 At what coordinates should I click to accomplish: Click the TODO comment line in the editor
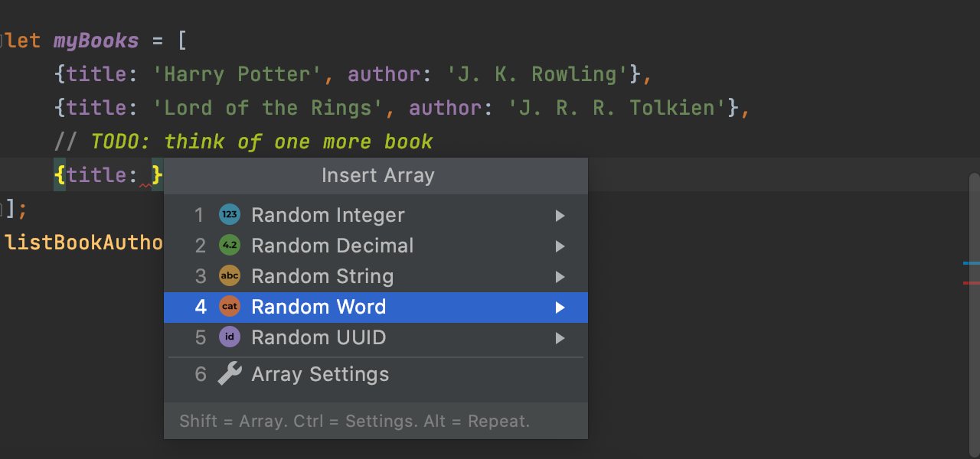coord(243,142)
